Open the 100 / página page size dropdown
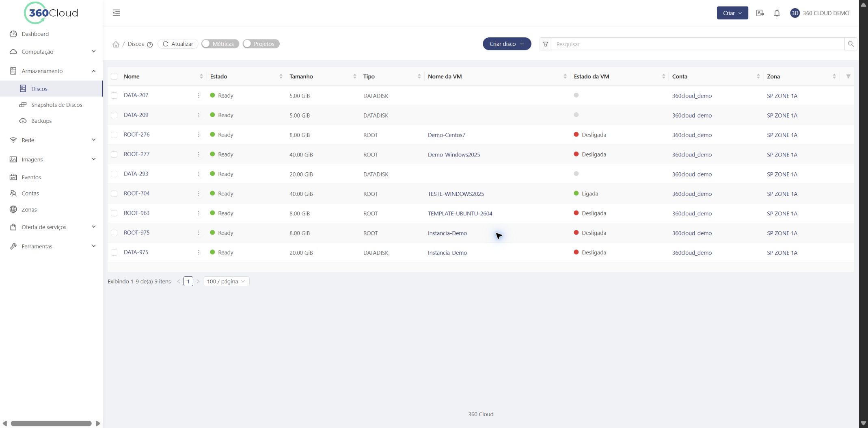This screenshot has width=868, height=428. coord(226,281)
